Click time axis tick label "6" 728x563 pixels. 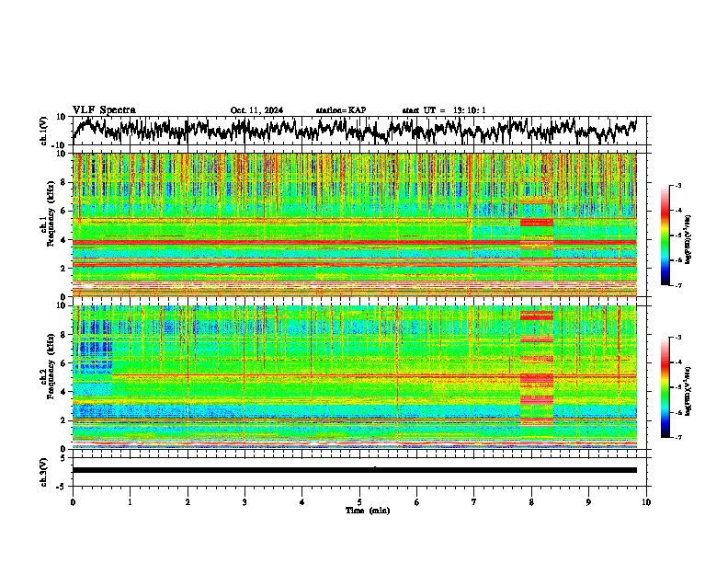point(417,502)
